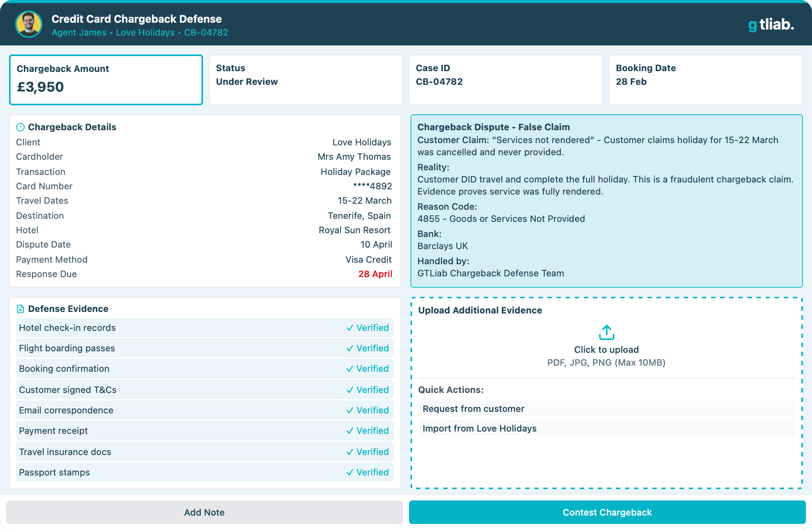Click cardholder name 'Mrs Amy Thomas'
The height and width of the screenshot is (530, 812).
pyautogui.click(x=354, y=157)
